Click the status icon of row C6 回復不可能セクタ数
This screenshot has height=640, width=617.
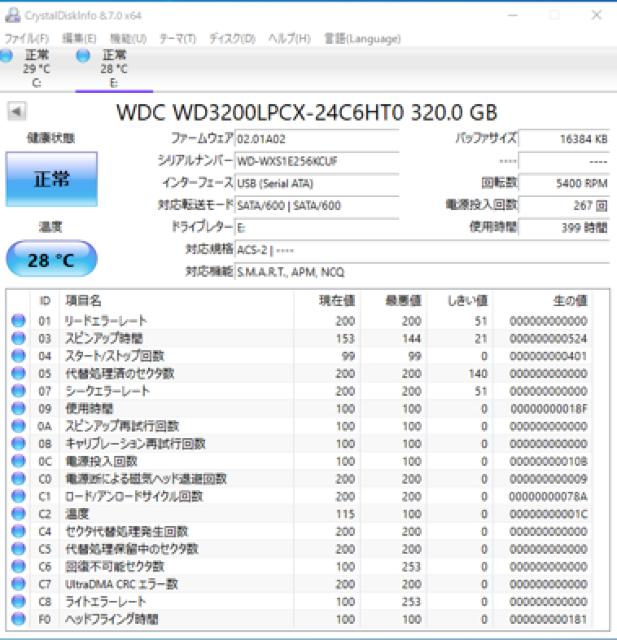tap(18, 567)
